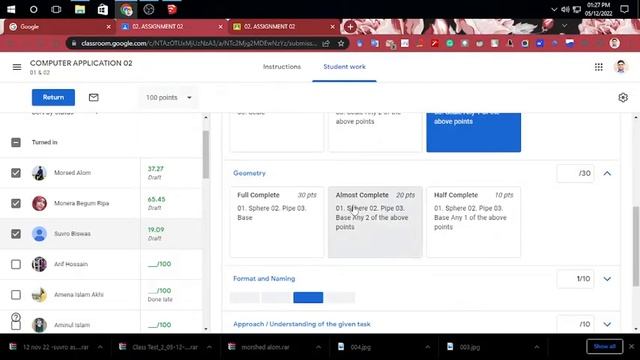640x360 pixels.
Task: Open assignment settings gear icon
Action: (x=623, y=98)
